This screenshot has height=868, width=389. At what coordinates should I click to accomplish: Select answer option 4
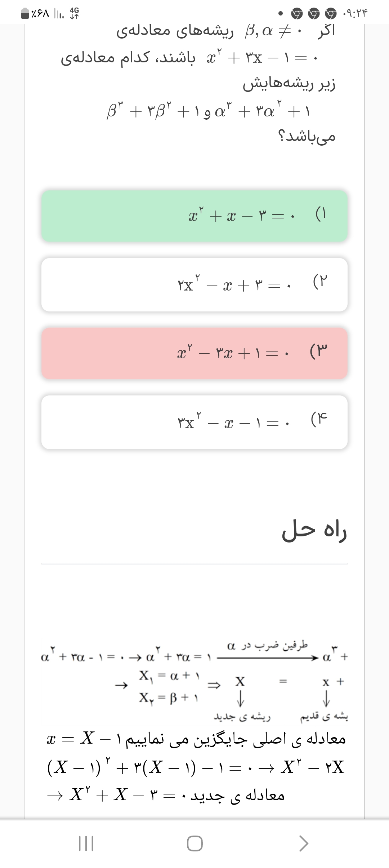(194, 422)
